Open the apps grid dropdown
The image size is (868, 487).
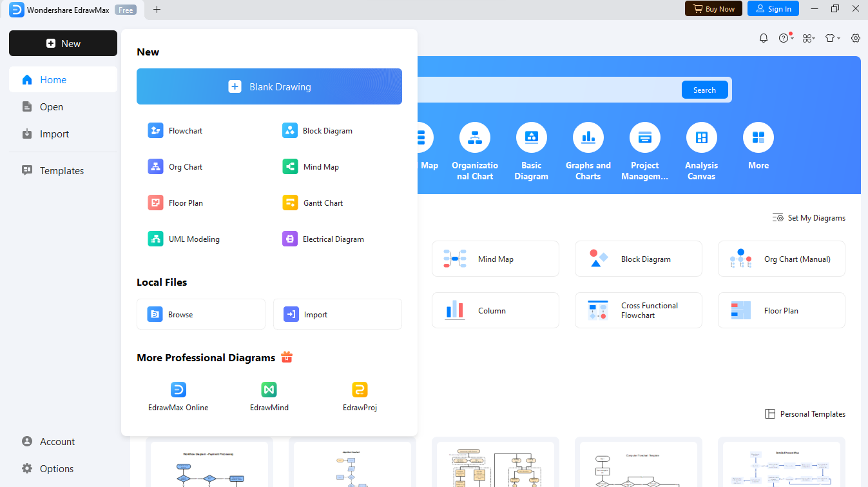pos(809,38)
